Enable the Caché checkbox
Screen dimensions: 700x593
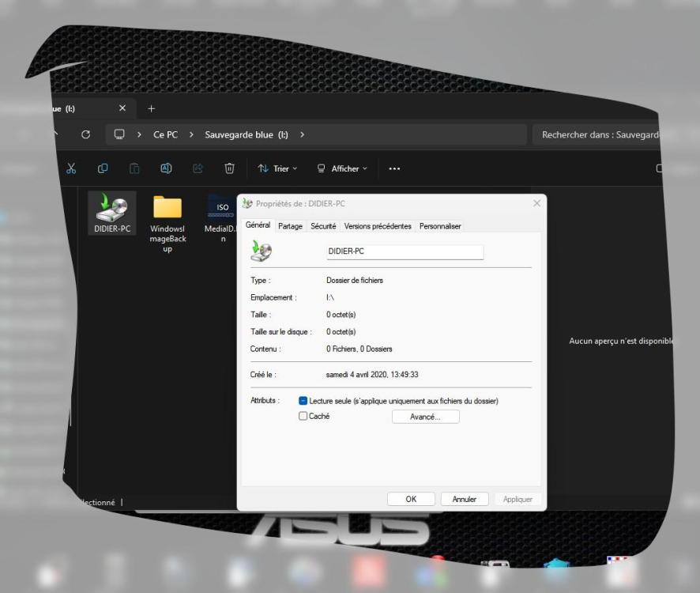pos(303,417)
